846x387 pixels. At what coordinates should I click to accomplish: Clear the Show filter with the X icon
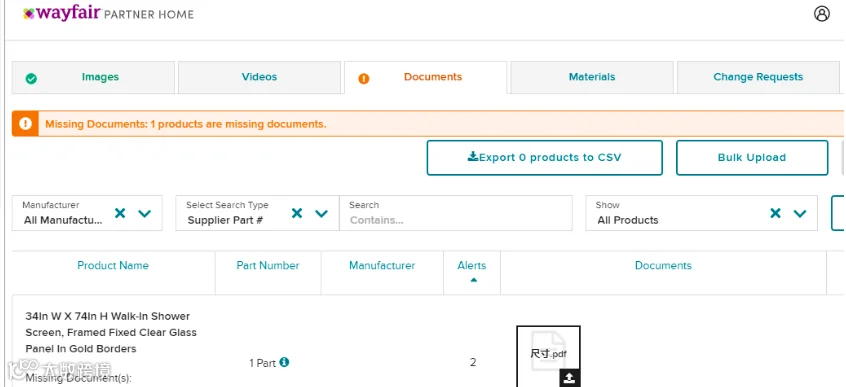(x=775, y=213)
